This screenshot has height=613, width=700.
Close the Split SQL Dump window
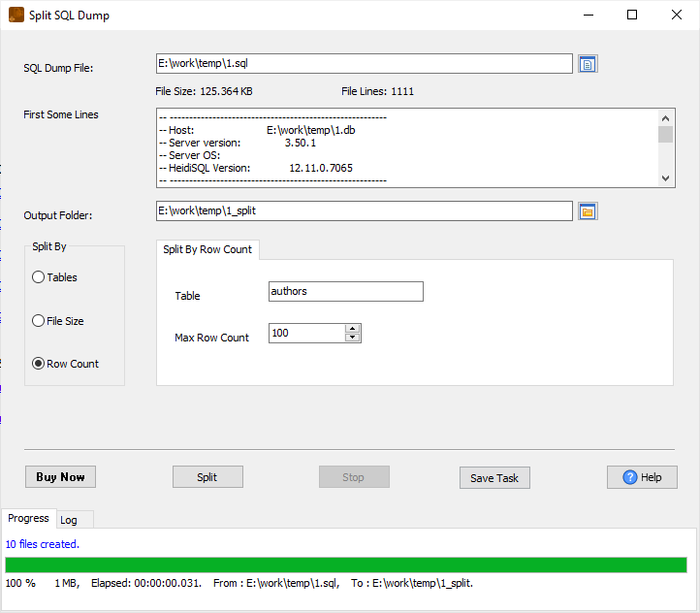click(677, 15)
